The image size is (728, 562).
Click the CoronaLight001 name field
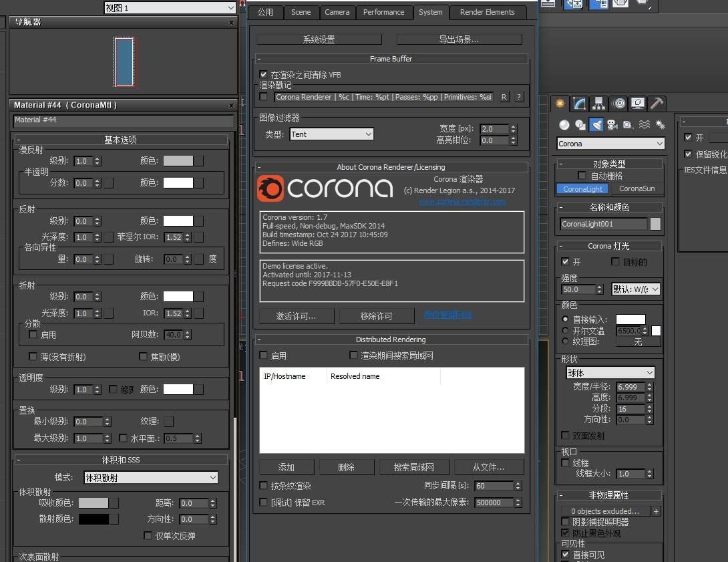click(604, 224)
